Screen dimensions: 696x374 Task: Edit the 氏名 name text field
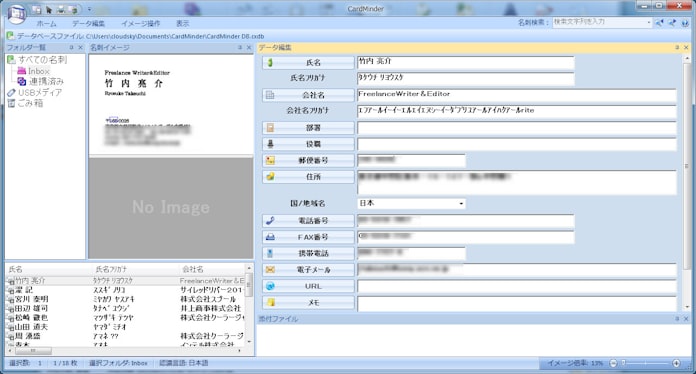466,62
